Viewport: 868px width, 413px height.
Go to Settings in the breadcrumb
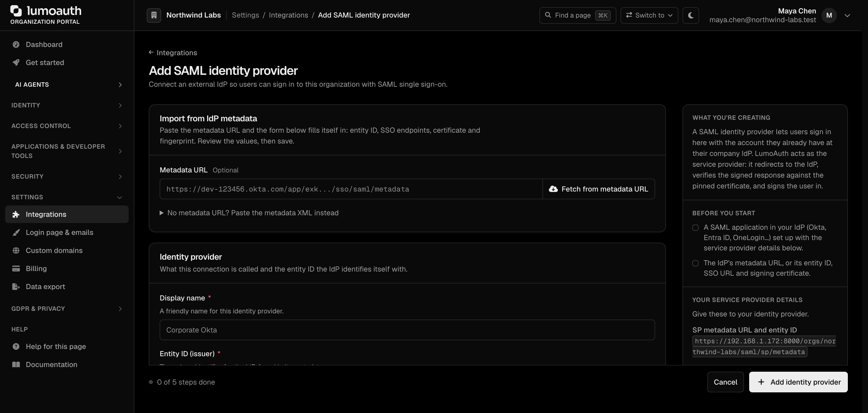point(245,15)
